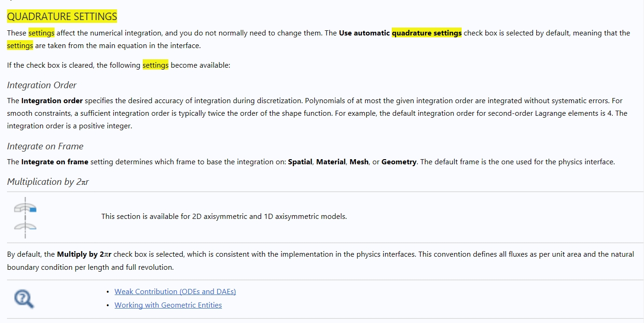
Task: Click the bold 'Integrate on frame' term
Action: click(55, 162)
